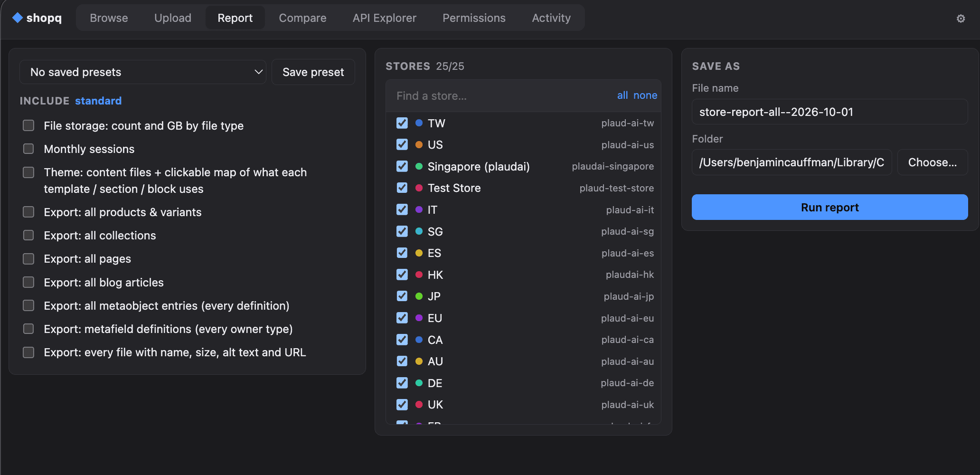Deselect the Test Store checkbox
The height and width of the screenshot is (475, 980).
402,188
